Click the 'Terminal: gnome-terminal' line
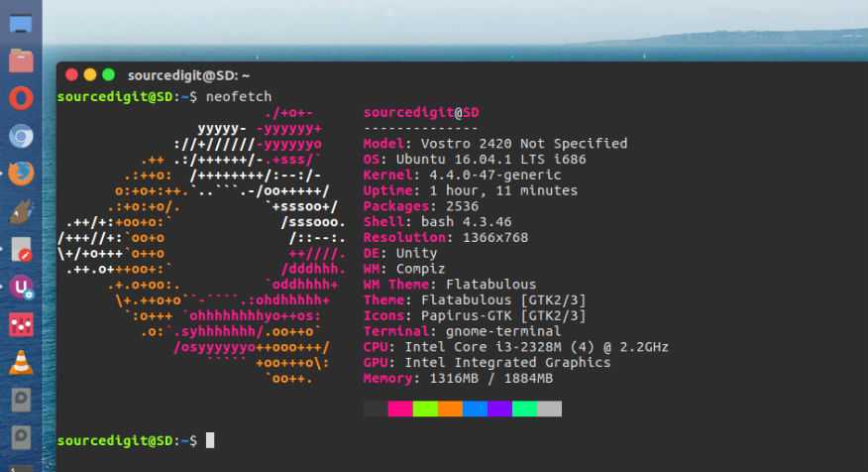This screenshot has height=472, width=868. (462, 331)
